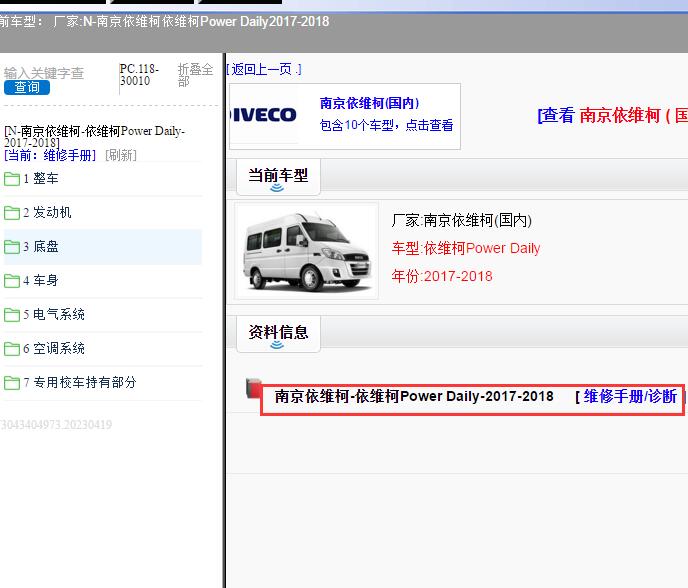The width and height of the screenshot is (688, 588).
Task: Click the red book icon beside manual entry
Action: coord(254,388)
